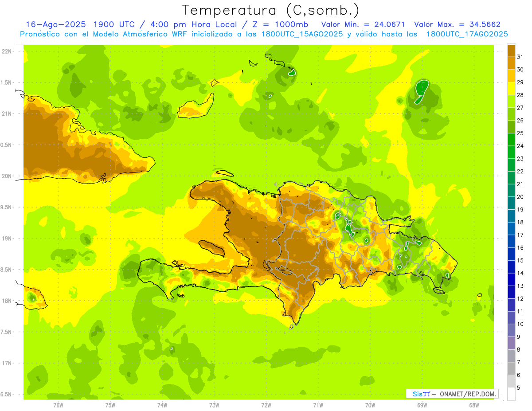Image resolution: width=532 pixels, height=411 pixels.
Task: Click the "71W" longitude label
Action: 318,405
